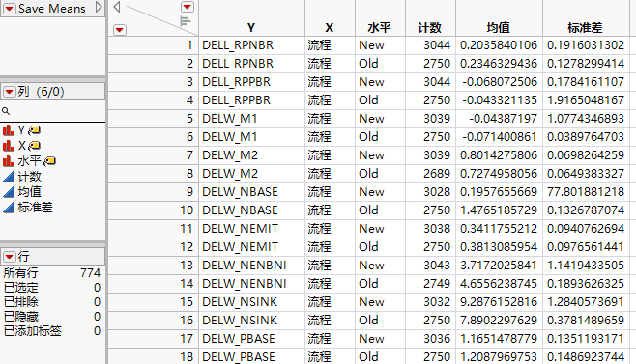Image resolution: width=636 pixels, height=364 pixels.
Task: Click the 所有行 774 entry
Action: coord(52,273)
